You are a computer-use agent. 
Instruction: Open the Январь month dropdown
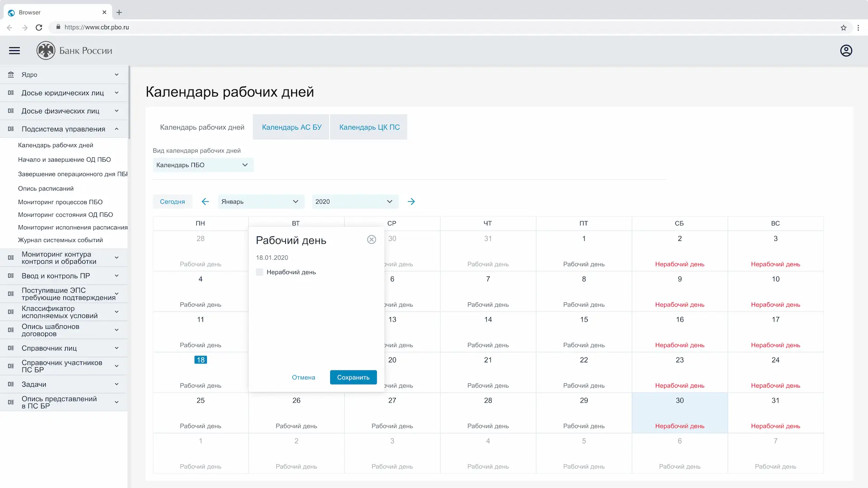click(260, 202)
